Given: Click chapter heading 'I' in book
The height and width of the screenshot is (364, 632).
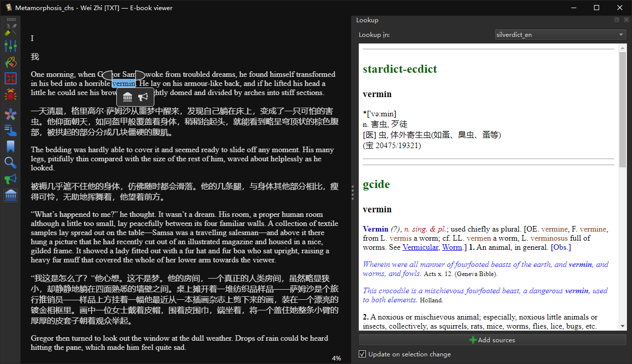Looking at the screenshot, I should coord(32,38).
